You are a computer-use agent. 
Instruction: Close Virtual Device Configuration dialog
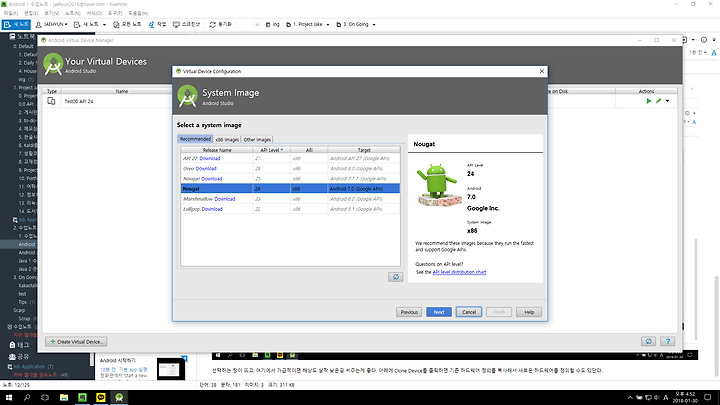(542, 71)
